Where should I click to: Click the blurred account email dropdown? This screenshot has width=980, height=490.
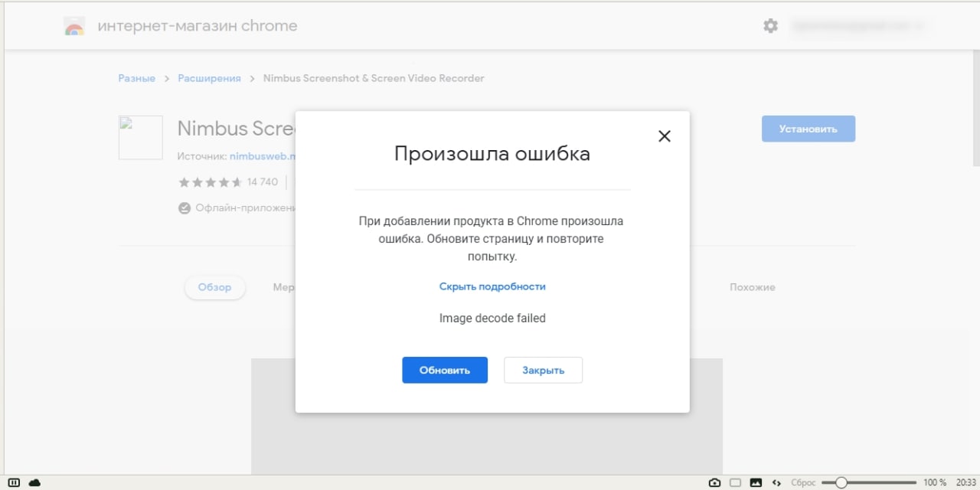coord(857,26)
